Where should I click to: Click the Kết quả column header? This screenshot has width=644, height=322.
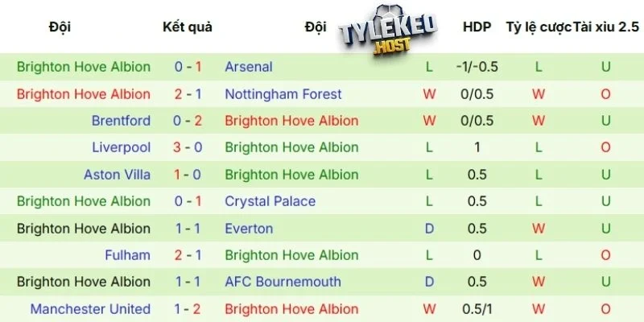[x=188, y=27]
